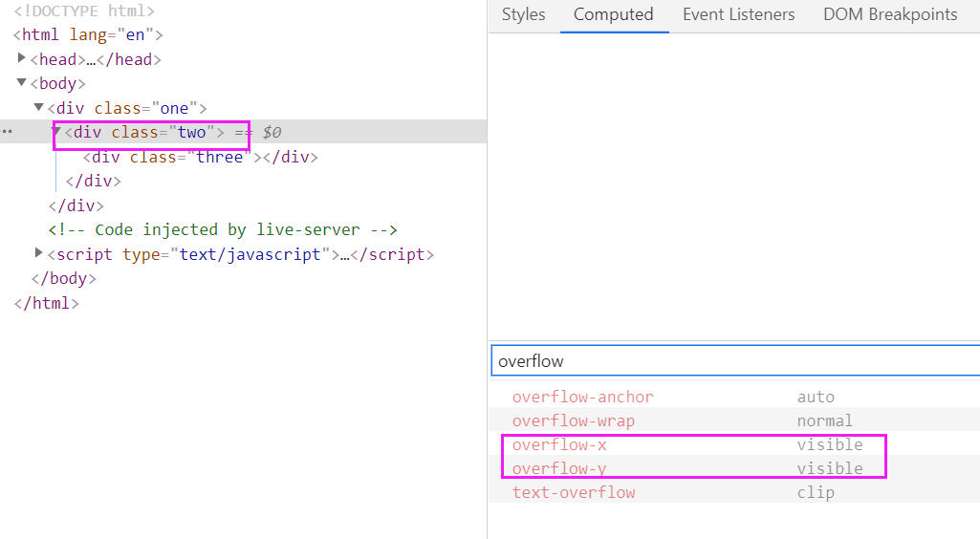This screenshot has width=980, height=539.
Task: Click the three-dots gutter icon beside selected row
Action: [8, 132]
